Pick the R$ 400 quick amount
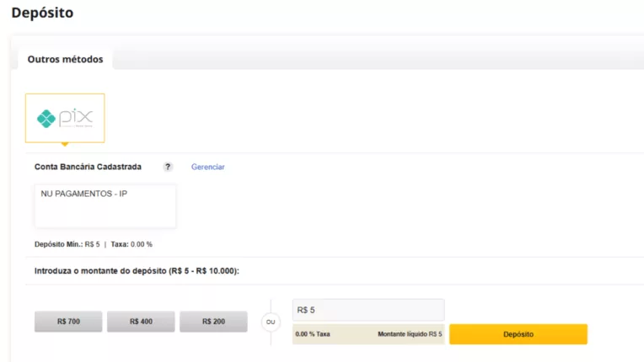This screenshot has width=644, height=362. pos(141,322)
